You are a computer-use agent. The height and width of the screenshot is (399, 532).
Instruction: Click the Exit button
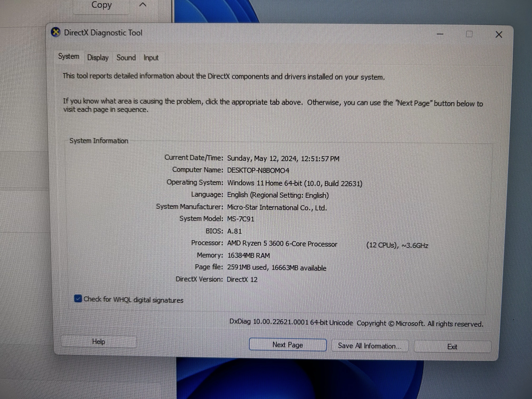(452, 347)
